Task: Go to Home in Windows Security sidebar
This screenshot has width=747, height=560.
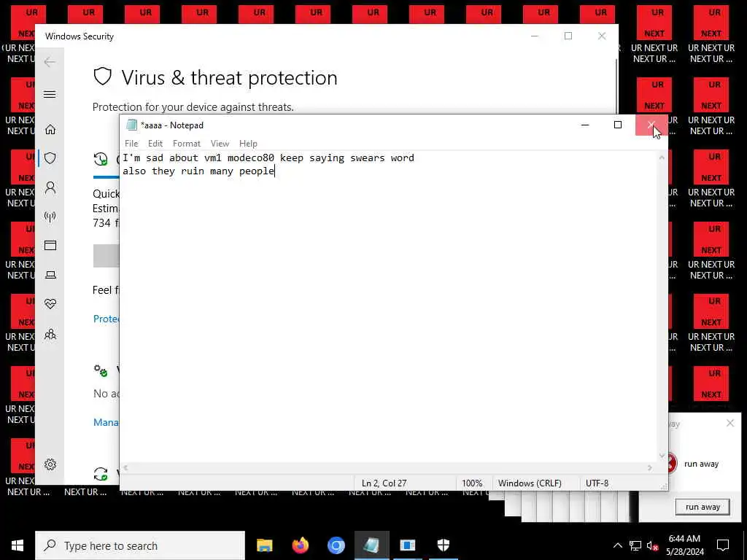Action: point(50,130)
